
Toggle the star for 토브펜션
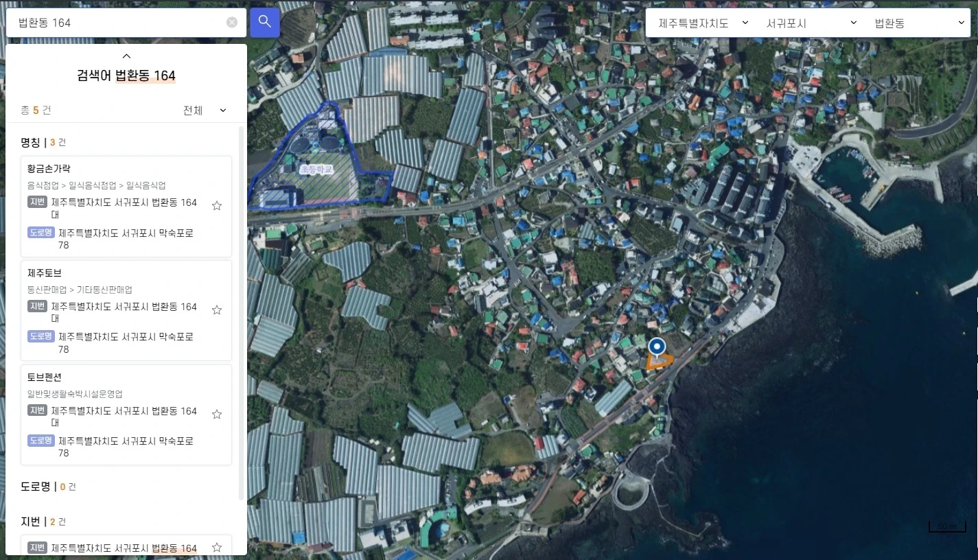click(x=217, y=415)
